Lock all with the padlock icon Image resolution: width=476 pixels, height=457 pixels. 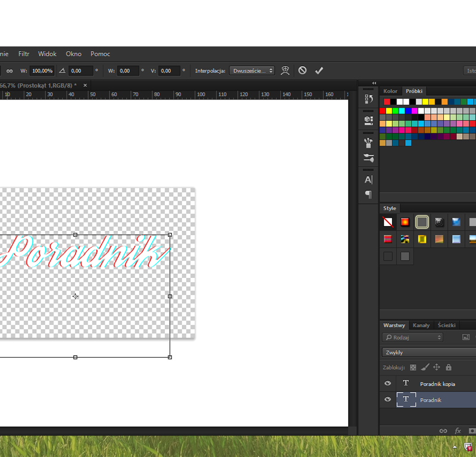449,367
